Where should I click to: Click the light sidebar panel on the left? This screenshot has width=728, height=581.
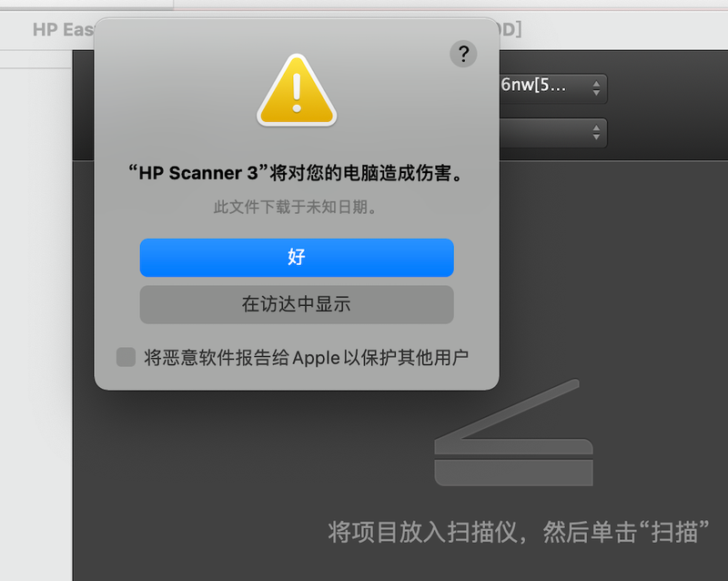pyautogui.click(x=35, y=321)
